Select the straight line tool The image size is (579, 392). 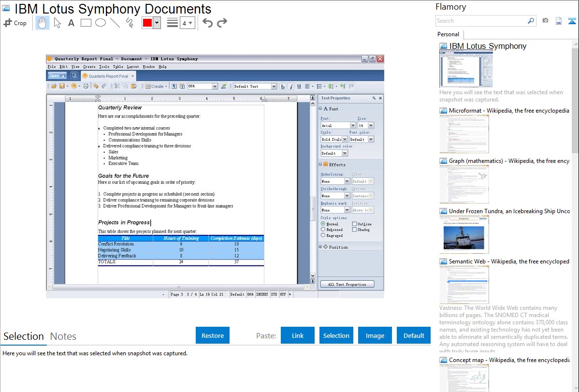[115, 23]
